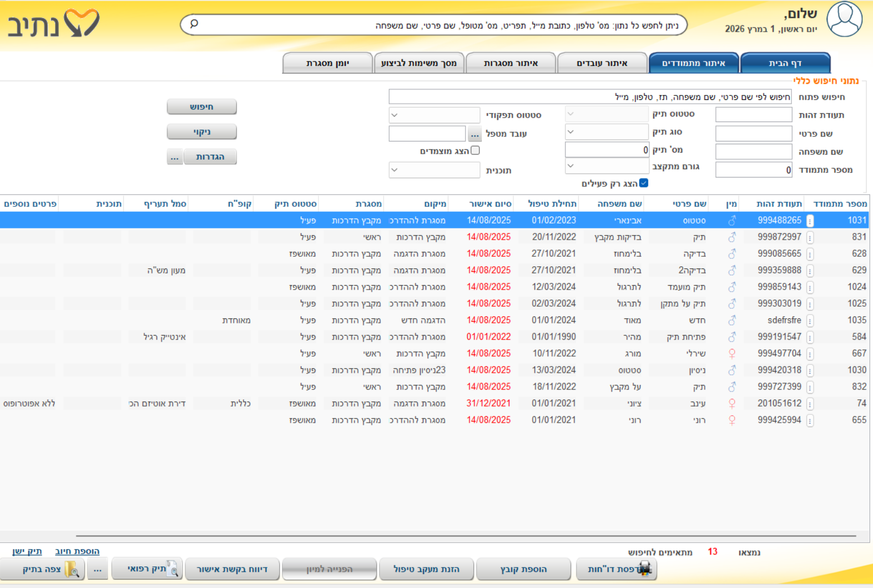Click the תעודת זהות input field
The height and width of the screenshot is (588, 873).
tap(753, 115)
